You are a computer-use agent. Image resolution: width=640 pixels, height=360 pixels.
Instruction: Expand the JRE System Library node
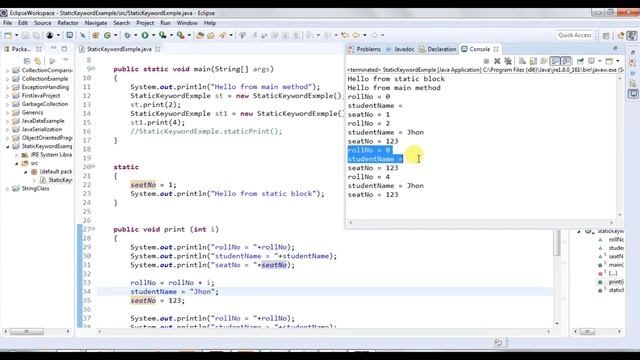pos(17,155)
